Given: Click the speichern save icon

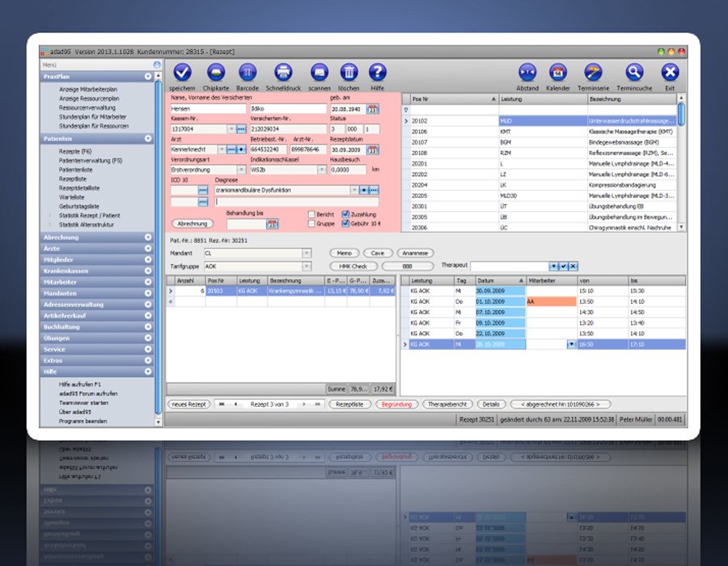Looking at the screenshot, I should [184, 73].
